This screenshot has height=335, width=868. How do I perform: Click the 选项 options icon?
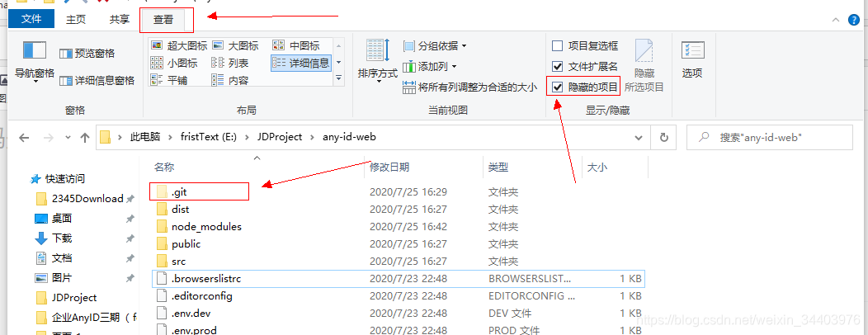pos(692,51)
